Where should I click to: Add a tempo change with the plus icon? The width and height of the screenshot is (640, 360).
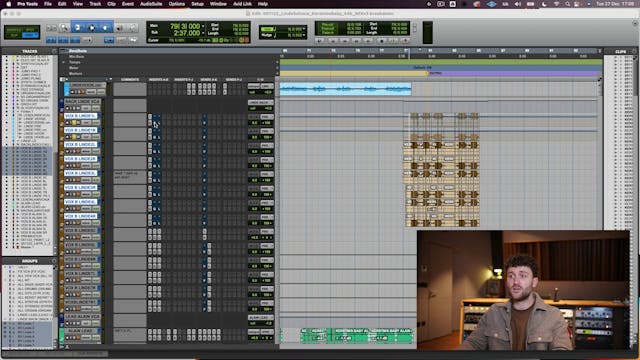[277, 62]
